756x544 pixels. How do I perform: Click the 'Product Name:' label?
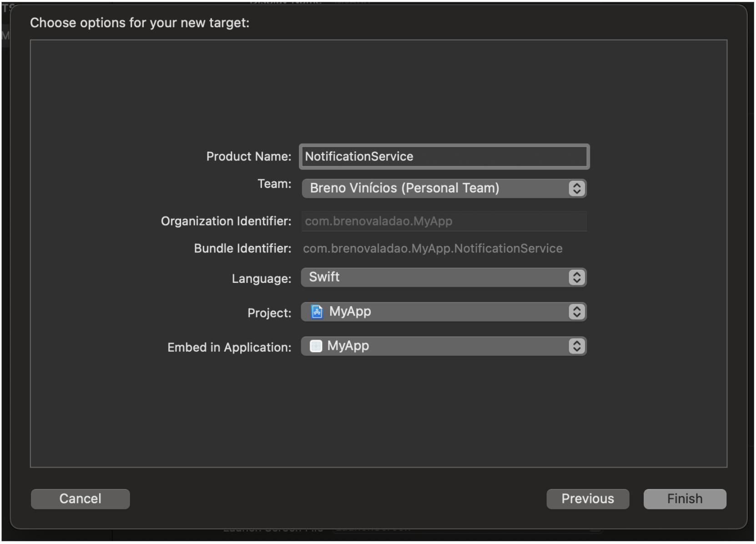[x=249, y=156]
